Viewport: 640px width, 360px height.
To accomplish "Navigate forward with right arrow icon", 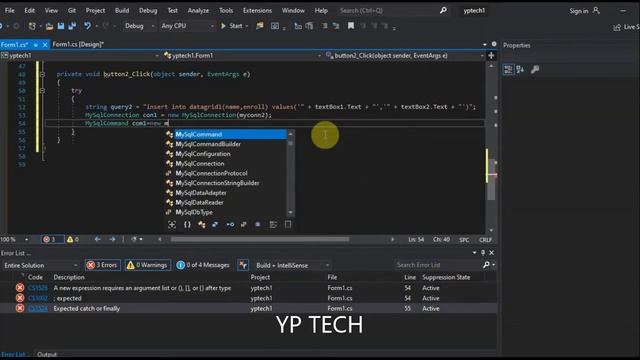I will pyautogui.click(x=112, y=240).
